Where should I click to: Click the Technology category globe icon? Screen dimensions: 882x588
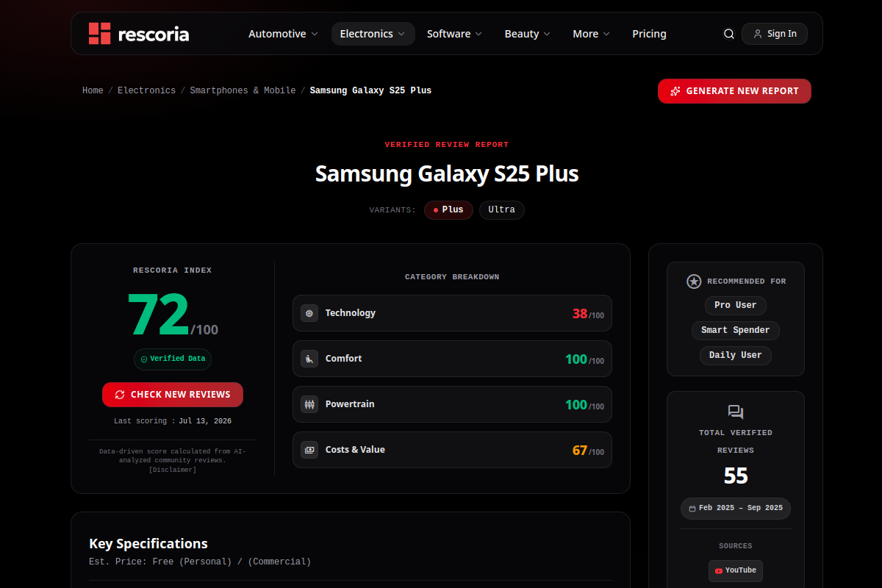click(309, 313)
